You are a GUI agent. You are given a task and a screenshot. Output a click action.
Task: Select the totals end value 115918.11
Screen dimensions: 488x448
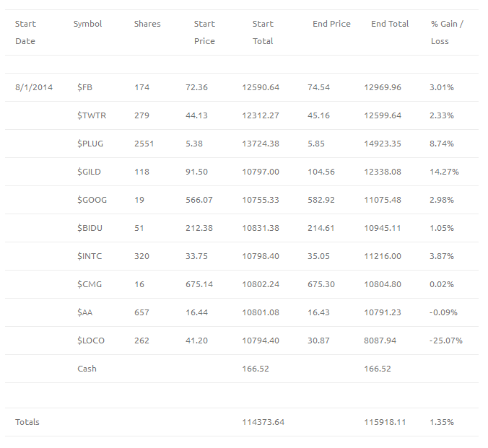point(385,422)
